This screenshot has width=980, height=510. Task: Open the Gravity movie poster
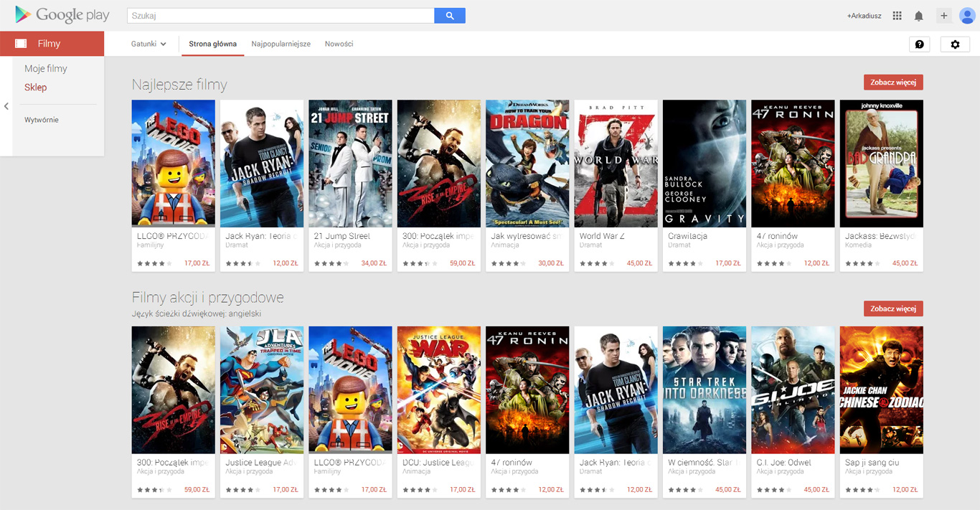click(x=705, y=164)
